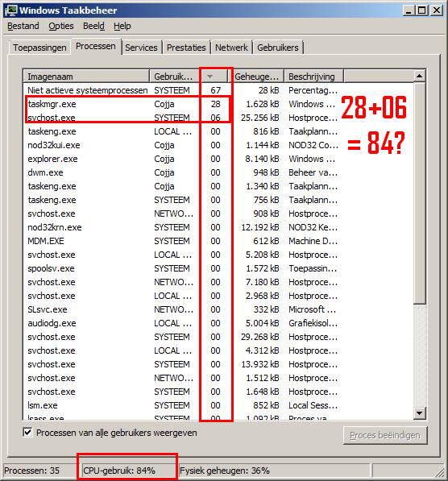Sort by the Beschrijving column header

pos(314,76)
